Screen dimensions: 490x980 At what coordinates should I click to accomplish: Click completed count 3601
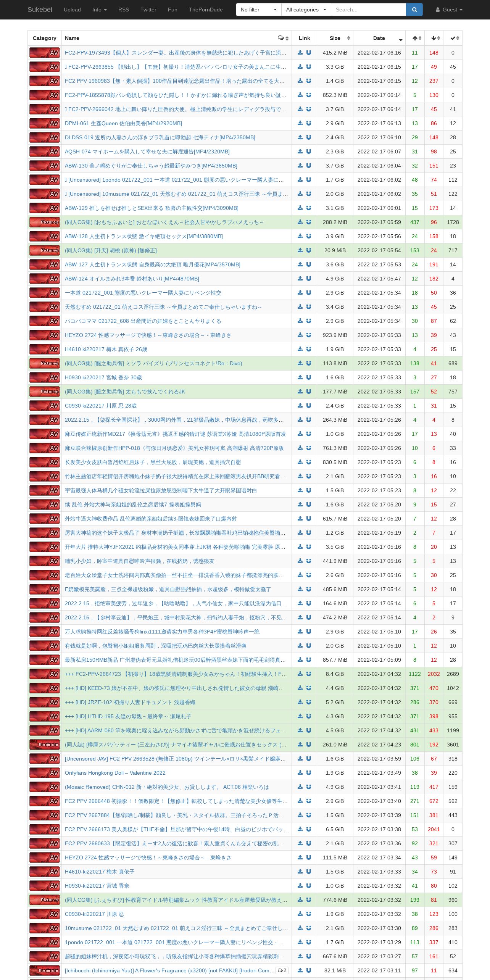click(453, 745)
